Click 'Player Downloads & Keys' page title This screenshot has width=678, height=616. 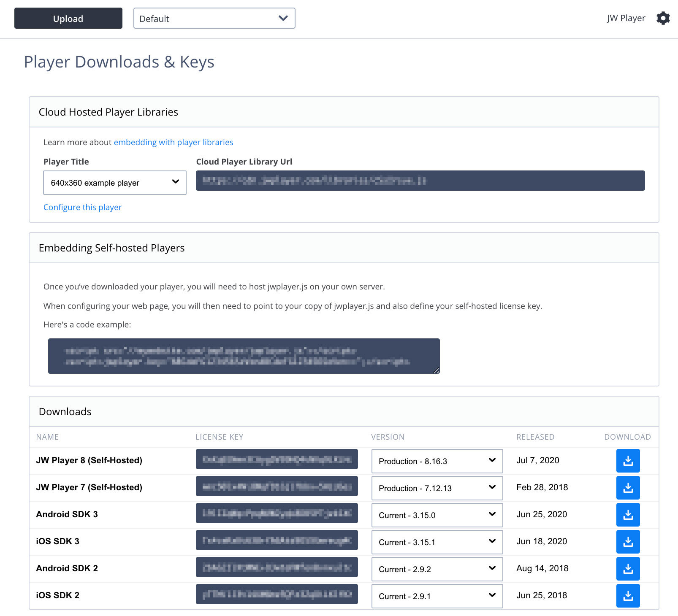[x=119, y=62]
